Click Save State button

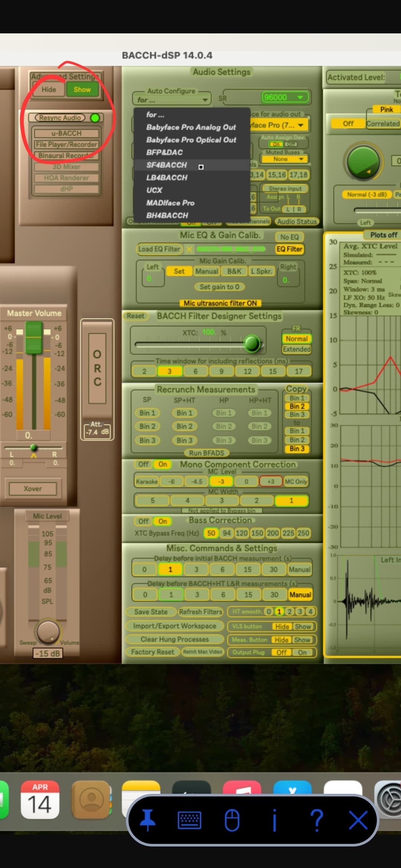point(151,612)
